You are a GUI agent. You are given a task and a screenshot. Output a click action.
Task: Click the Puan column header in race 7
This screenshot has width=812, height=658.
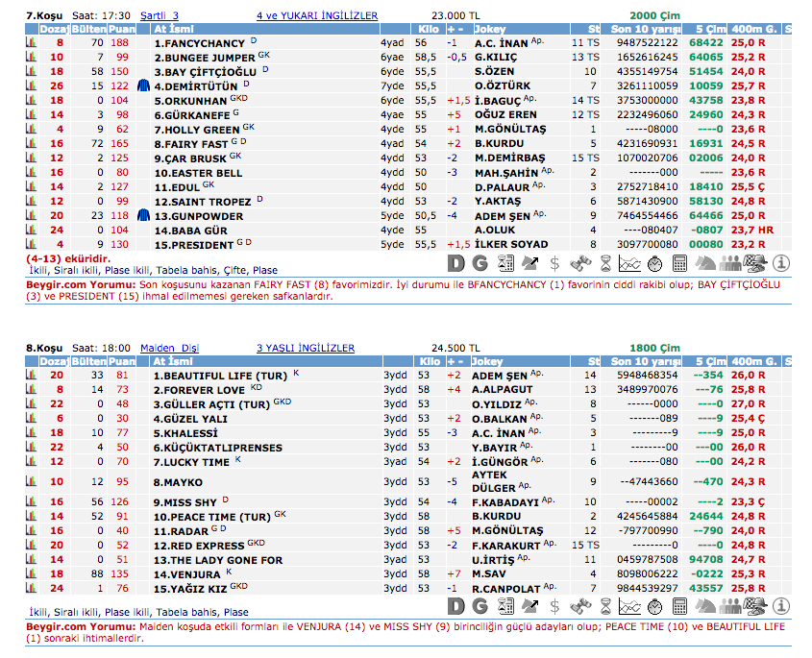click(120, 30)
